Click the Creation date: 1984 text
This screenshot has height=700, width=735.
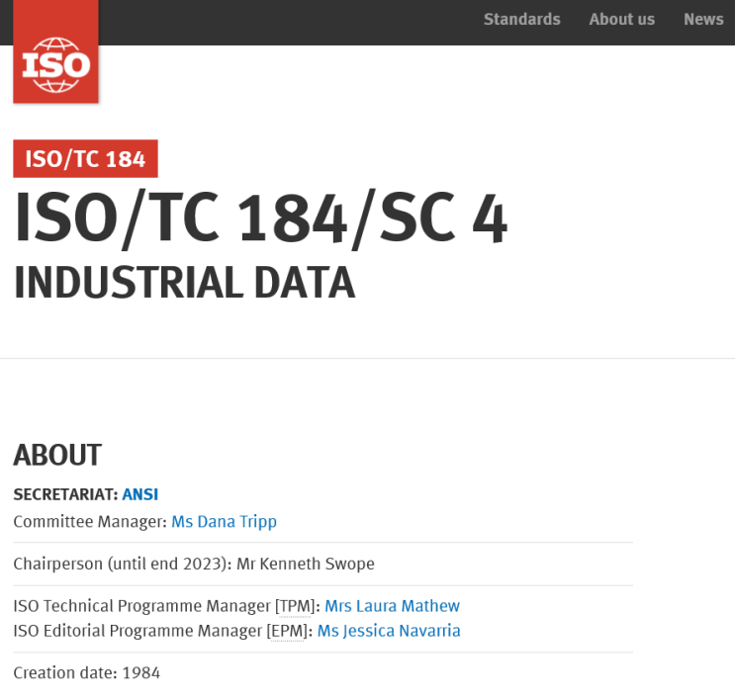tap(87, 673)
